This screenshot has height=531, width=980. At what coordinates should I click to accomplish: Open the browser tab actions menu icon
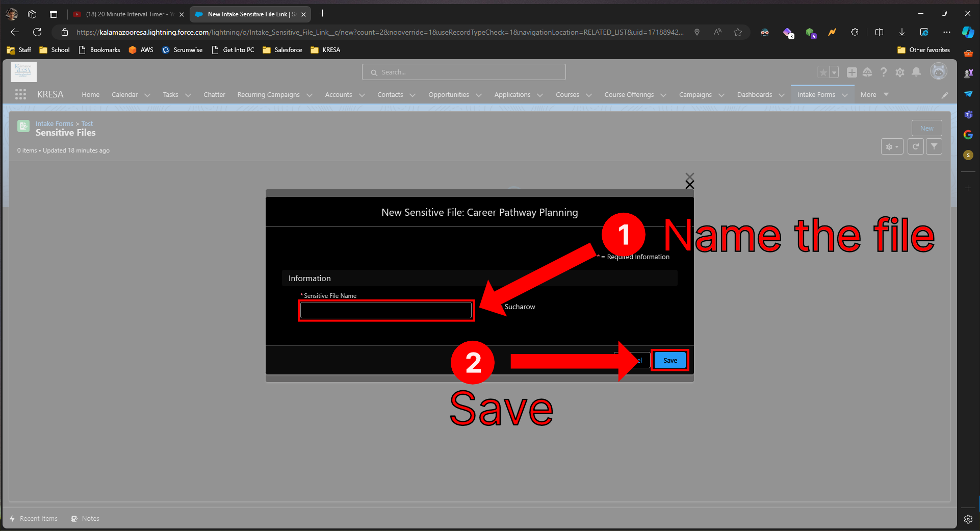[54, 14]
